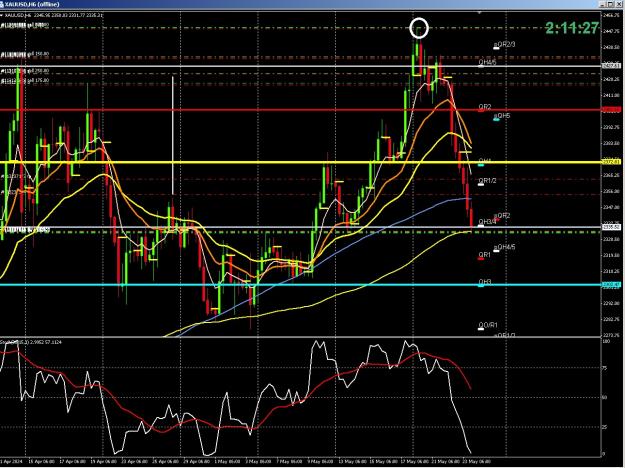Click the 23 Apr 06:00 date label
The width and height of the screenshot is (625, 468).
[x=134, y=461]
